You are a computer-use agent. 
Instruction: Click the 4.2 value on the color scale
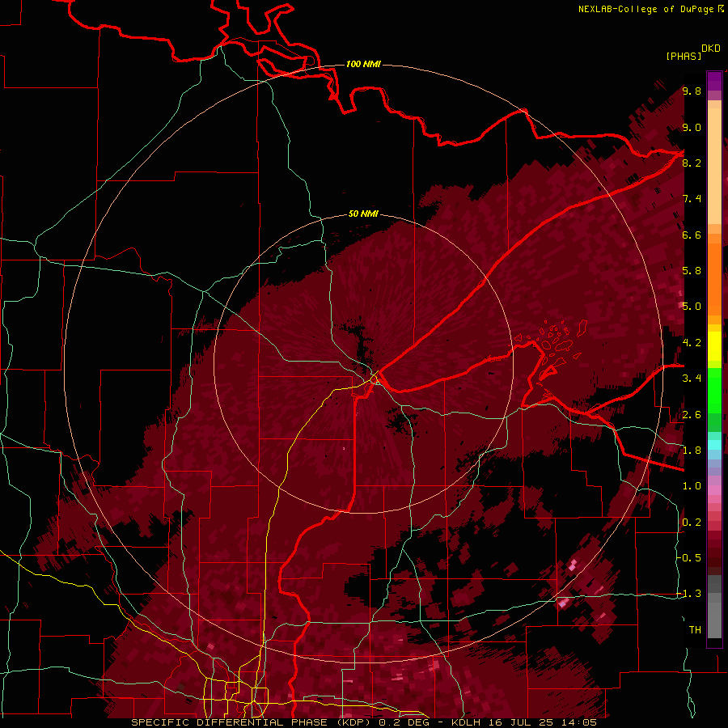coord(692,343)
